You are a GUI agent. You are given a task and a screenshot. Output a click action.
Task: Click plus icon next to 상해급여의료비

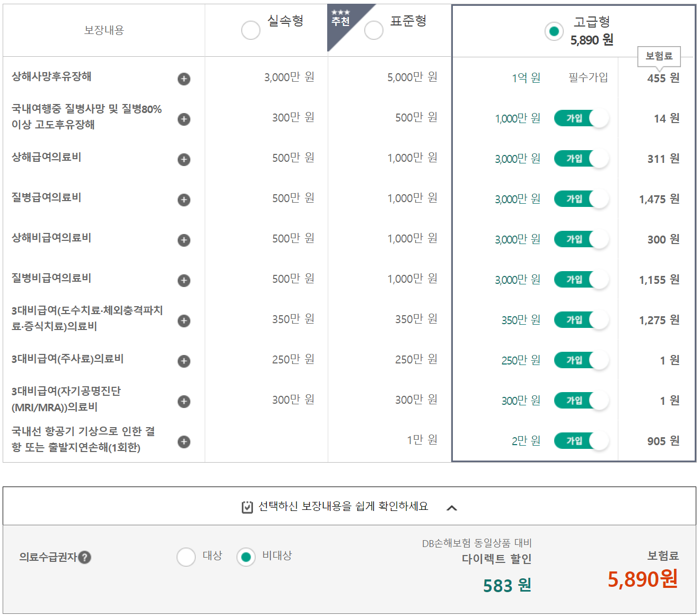coord(184,159)
